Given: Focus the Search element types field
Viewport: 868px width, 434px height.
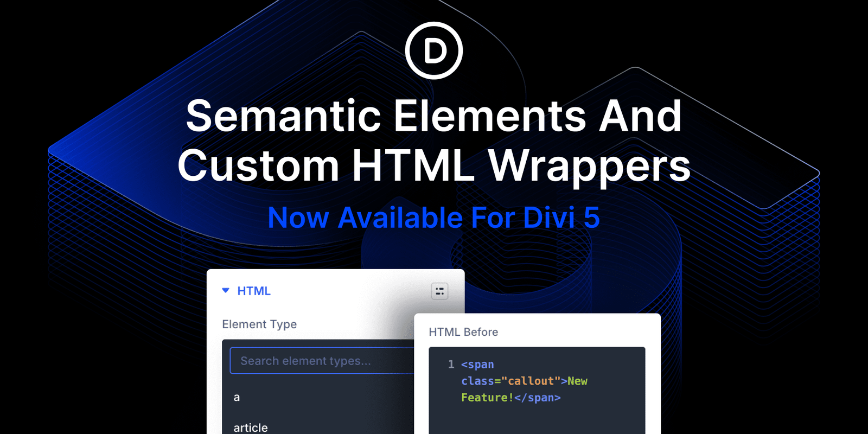Looking at the screenshot, I should [322, 361].
